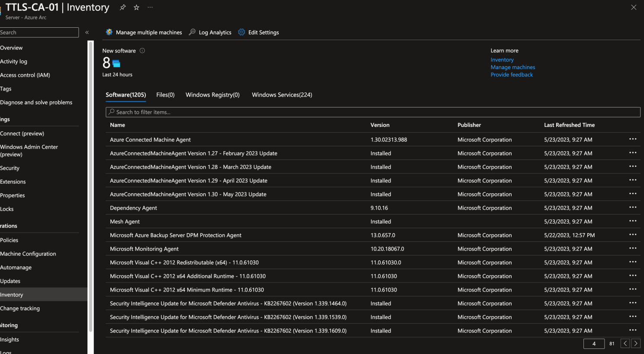Click version 10.20.18067.0 cell
This screenshot has height=354, width=644.
tap(387, 249)
